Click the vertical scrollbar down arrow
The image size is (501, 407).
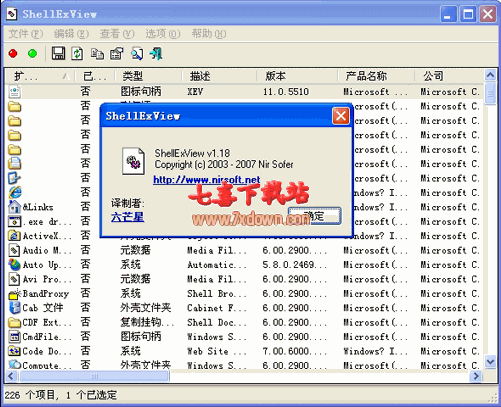click(x=490, y=361)
